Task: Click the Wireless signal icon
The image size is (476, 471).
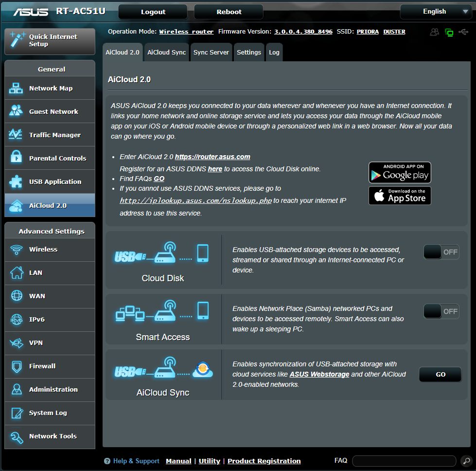Action: 17,250
